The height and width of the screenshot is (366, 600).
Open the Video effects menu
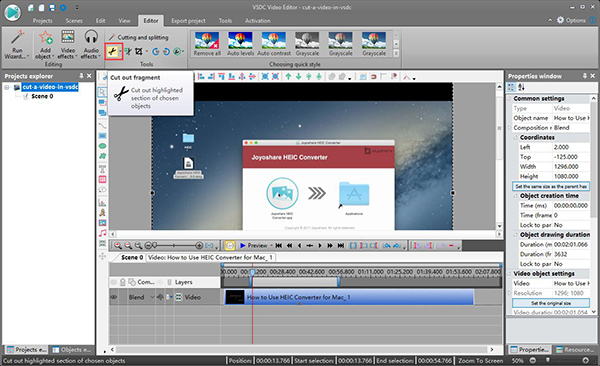(x=68, y=45)
